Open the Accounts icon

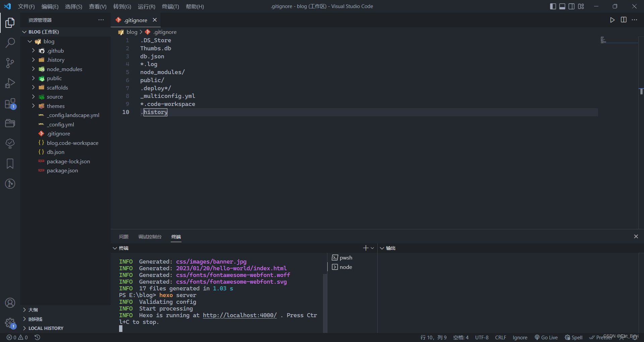click(x=10, y=303)
